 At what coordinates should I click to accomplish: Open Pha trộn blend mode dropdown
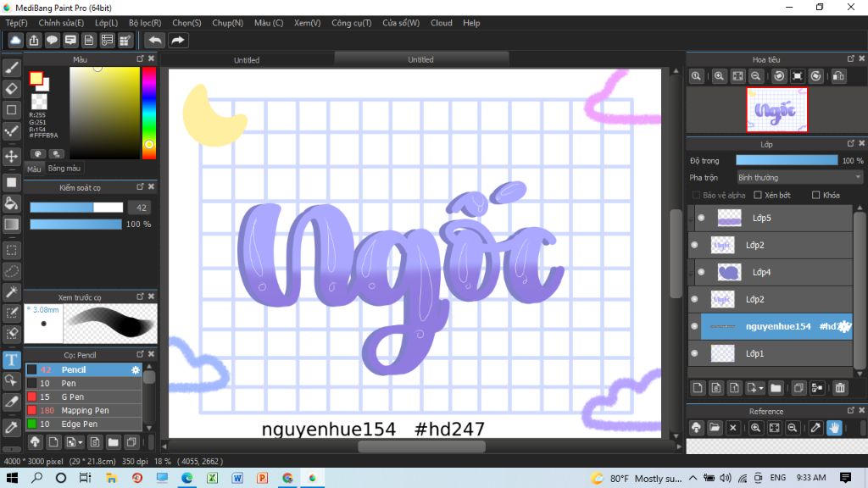[x=799, y=178]
